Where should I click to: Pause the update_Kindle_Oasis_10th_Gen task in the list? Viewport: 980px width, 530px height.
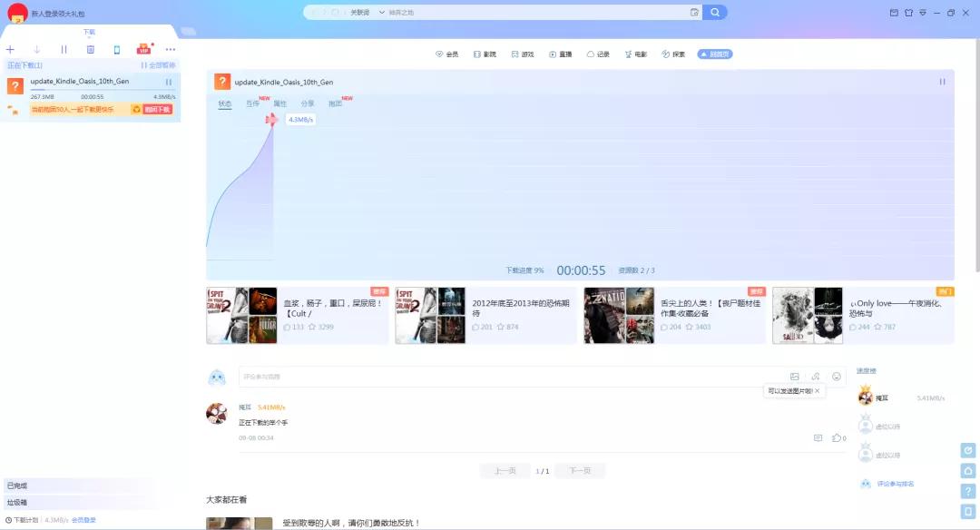[x=168, y=82]
